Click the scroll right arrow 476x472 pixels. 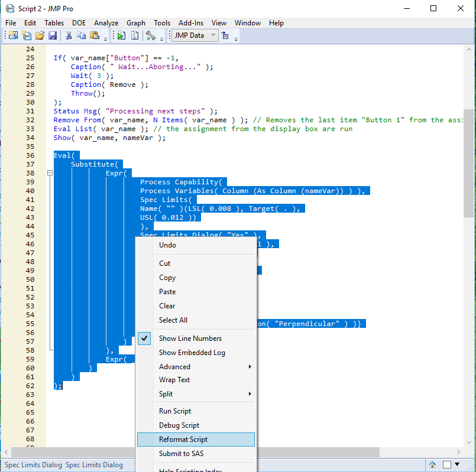pos(458,452)
